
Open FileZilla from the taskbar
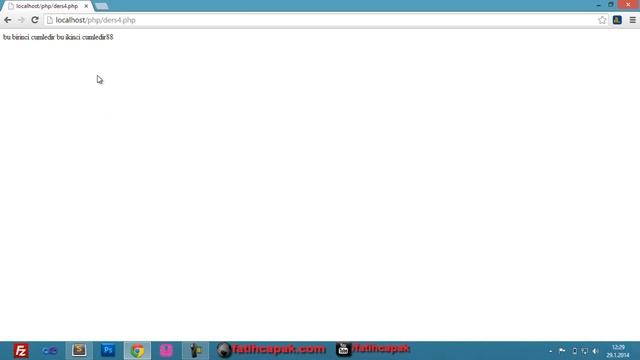tap(21, 351)
